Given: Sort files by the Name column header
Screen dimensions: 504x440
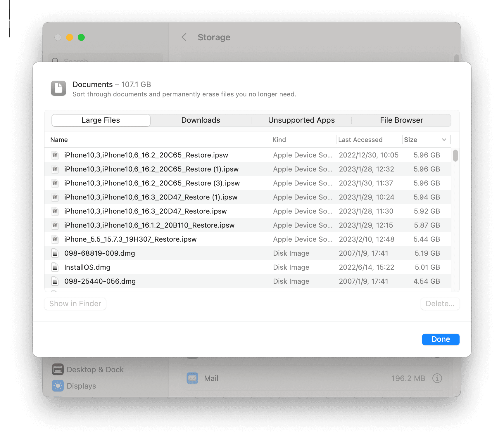Looking at the screenshot, I should pyautogui.click(x=59, y=140).
